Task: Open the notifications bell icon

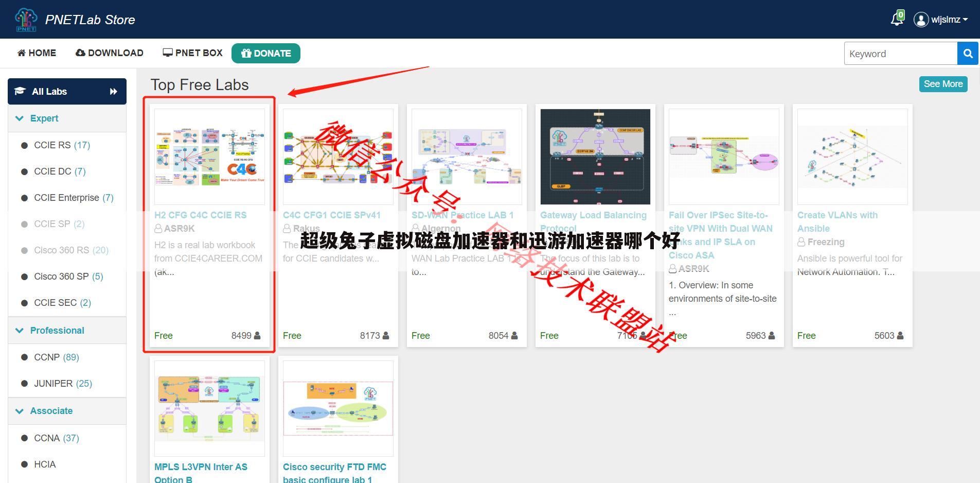Action: pos(897,19)
